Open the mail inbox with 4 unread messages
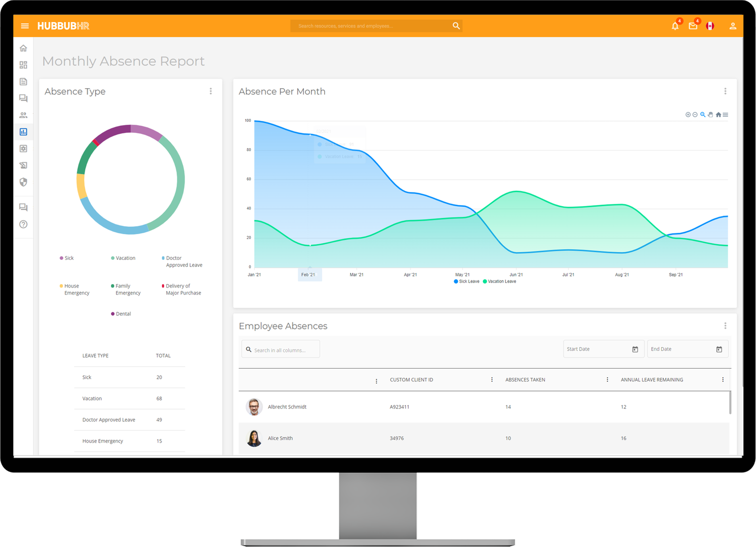Image resolution: width=756 pixels, height=547 pixels. pos(693,26)
